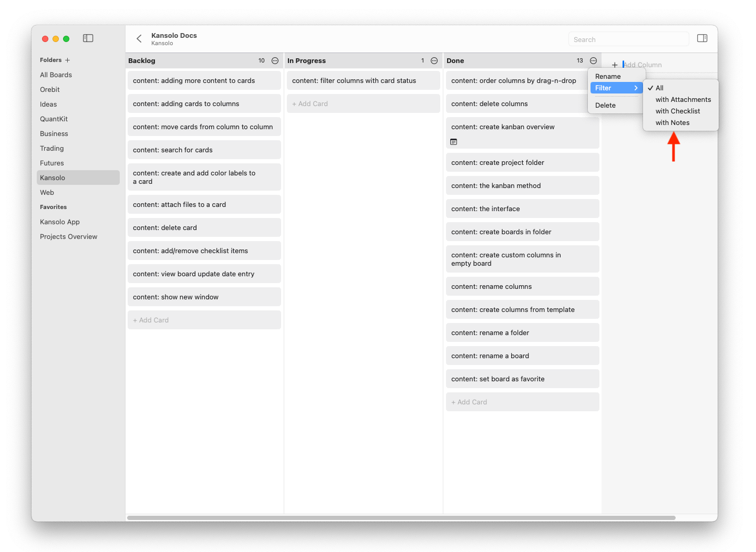The height and width of the screenshot is (552, 756).
Task: Expand the Filter submenu item
Action: 617,88
